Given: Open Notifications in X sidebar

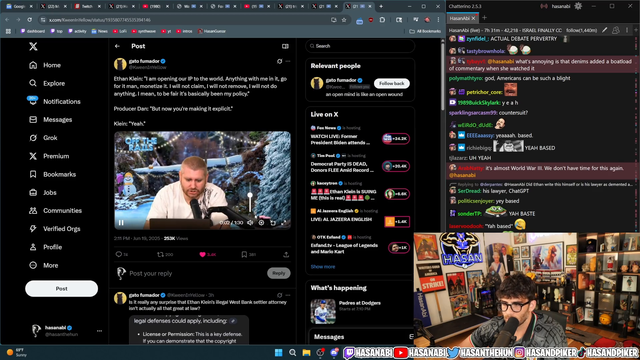Looking at the screenshot, I should (55, 102).
